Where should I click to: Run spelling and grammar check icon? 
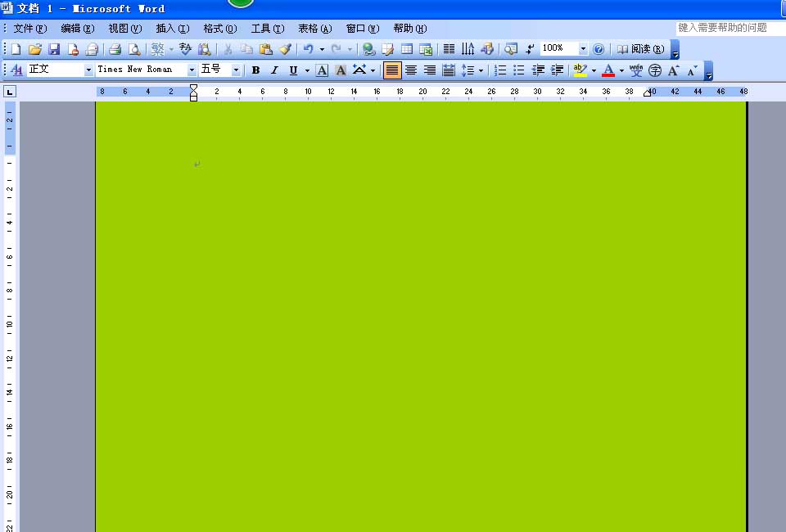(185, 49)
